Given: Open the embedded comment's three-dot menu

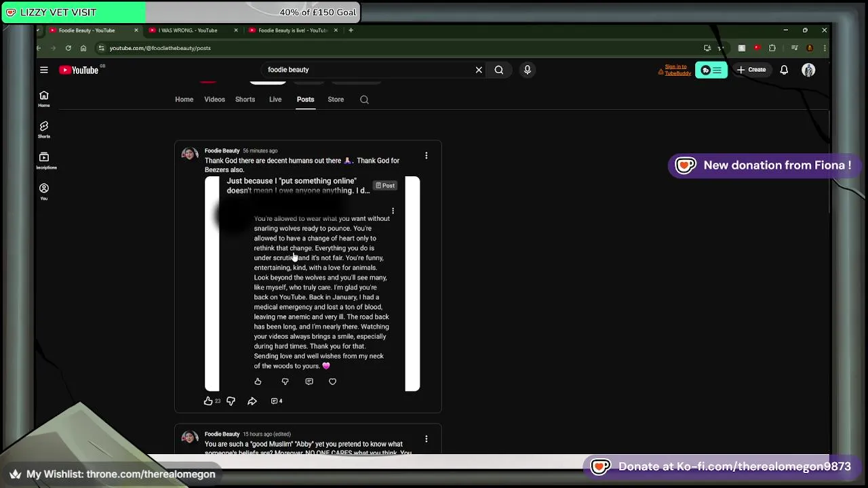Looking at the screenshot, I should point(393,211).
